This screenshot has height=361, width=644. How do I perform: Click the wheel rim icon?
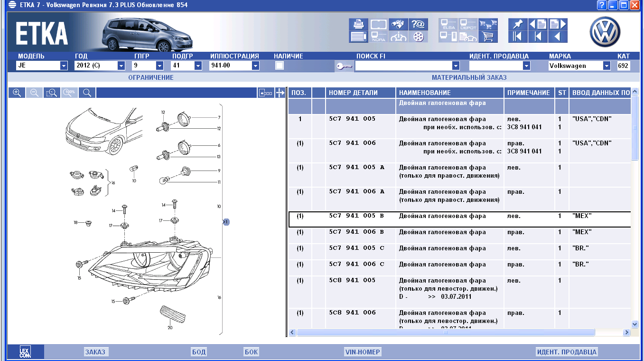(419, 37)
